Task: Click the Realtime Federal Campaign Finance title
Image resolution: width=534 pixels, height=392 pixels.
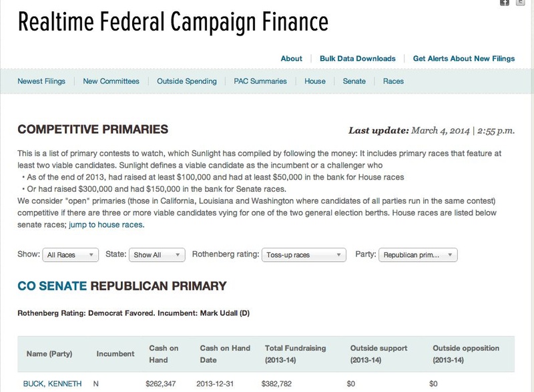Action: (x=173, y=23)
